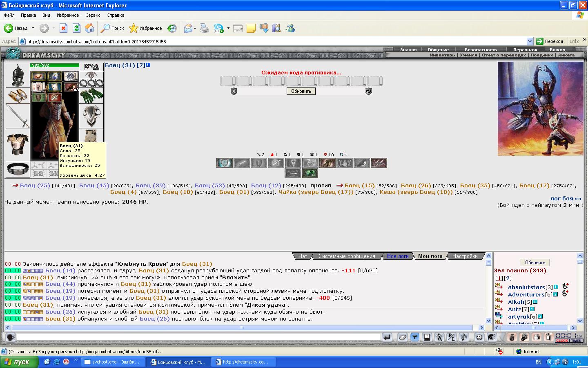588x368 pixels.
Task: Click player name Alkah in warriors list
Action: tap(516, 302)
